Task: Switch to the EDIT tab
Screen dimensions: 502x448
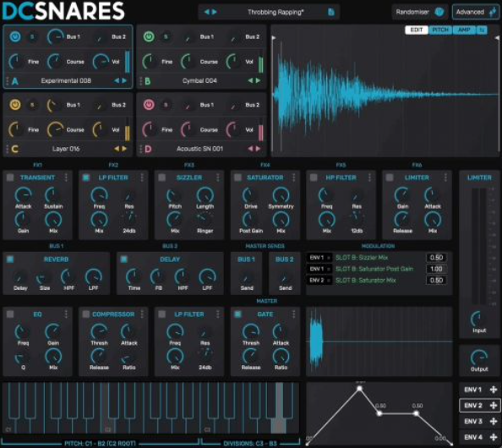Action: [417, 30]
